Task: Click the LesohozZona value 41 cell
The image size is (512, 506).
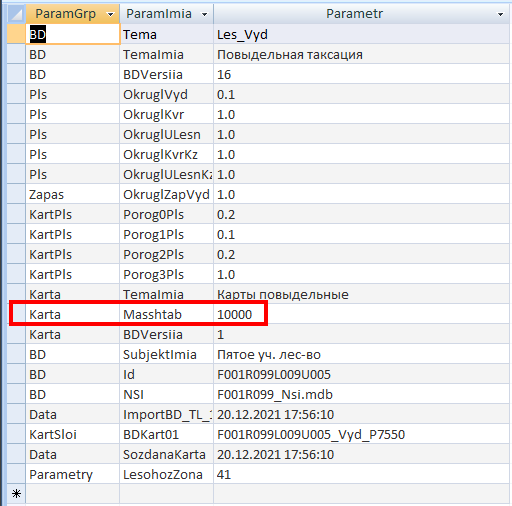Action: [x=361, y=474]
